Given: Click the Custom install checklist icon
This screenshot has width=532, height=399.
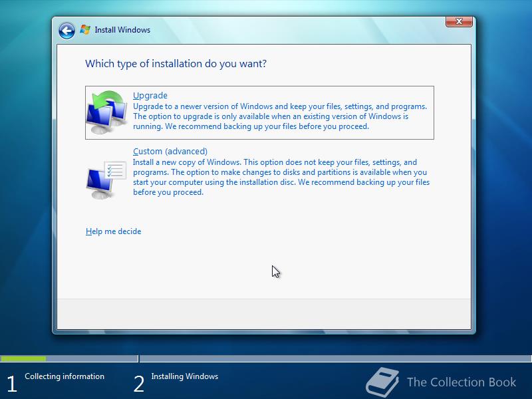Looking at the screenshot, I should coord(106,180).
